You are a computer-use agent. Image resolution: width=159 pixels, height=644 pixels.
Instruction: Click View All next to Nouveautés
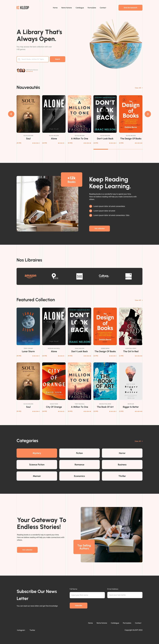138,88
